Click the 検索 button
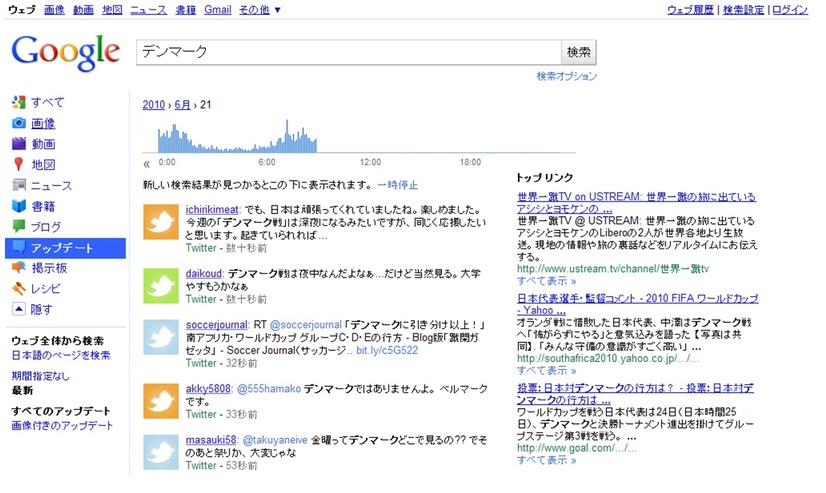The width and height of the screenshot is (826, 493). point(578,52)
